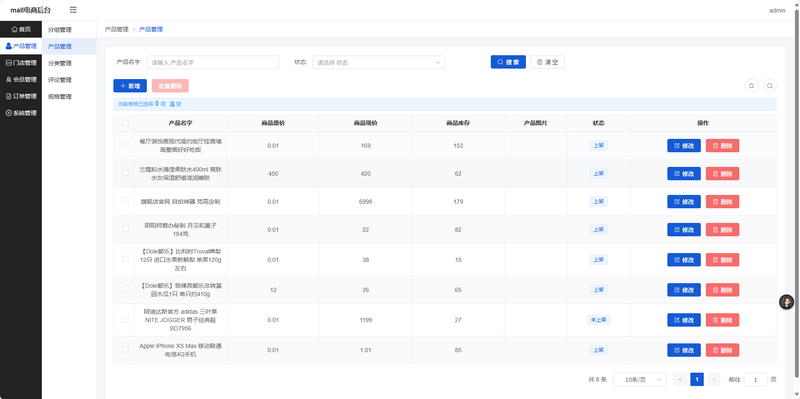800x399 pixels.
Task: Click 删除 for iPhone XS Max row
Action: click(722, 350)
